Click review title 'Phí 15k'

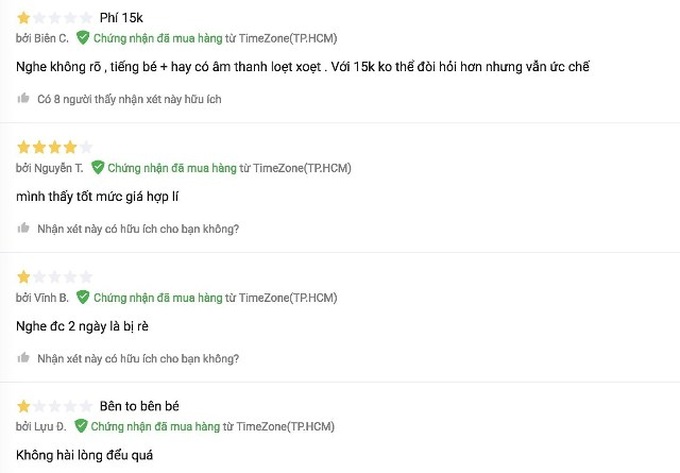pos(121,18)
